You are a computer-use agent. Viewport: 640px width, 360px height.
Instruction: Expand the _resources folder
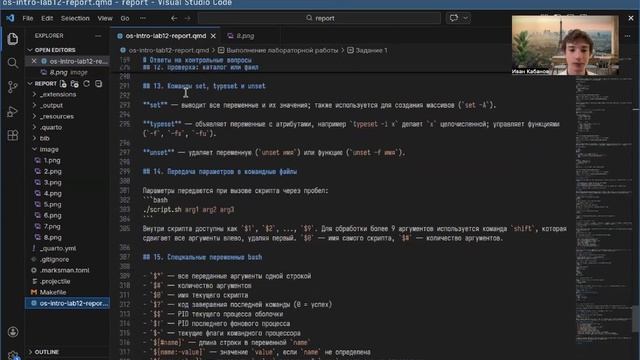57,116
